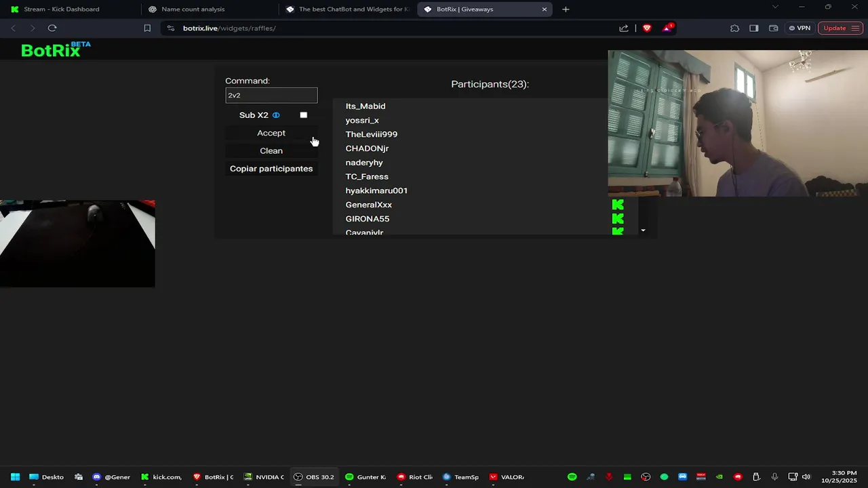Toggle the browser sidebar panel icon
The width and height of the screenshot is (868, 488).
point(754,28)
